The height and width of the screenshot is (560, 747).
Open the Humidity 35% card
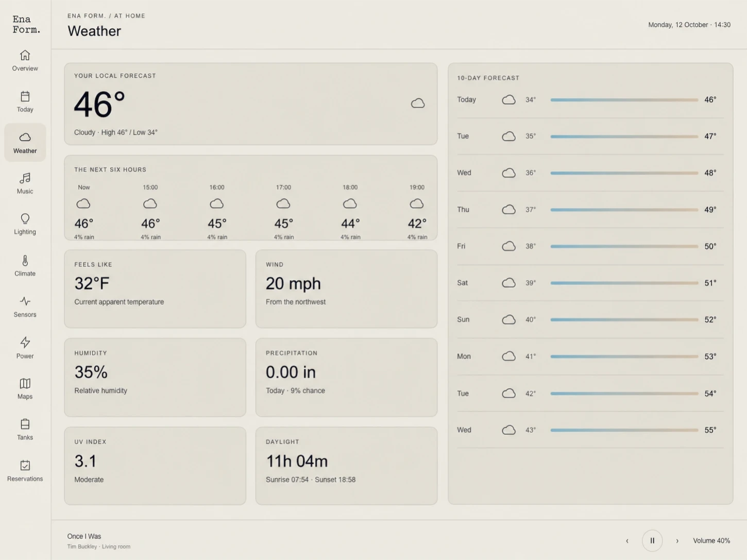(155, 378)
